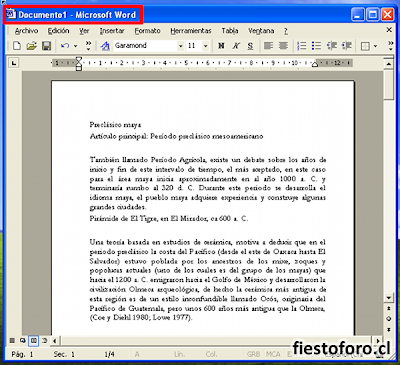Open the ? help menu

[x=286, y=31]
